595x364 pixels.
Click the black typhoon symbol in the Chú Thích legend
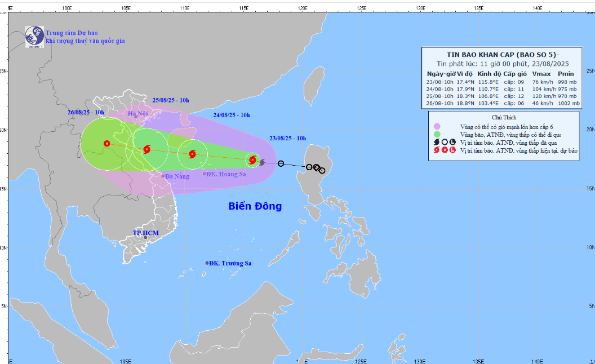[x=436, y=142]
